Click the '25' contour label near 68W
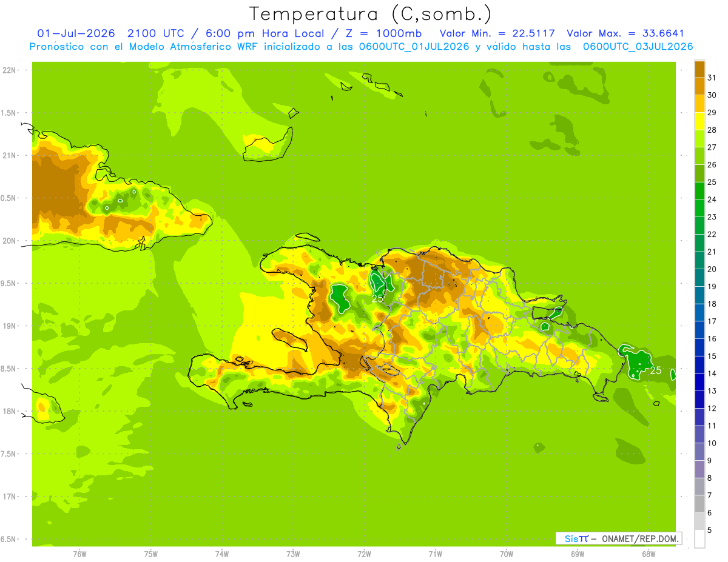728x562 pixels. pos(655,370)
